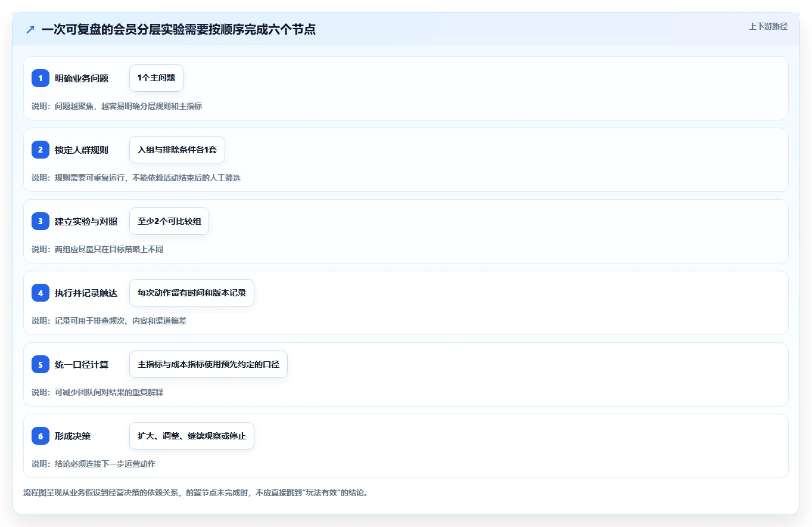Click the '建立实验与对照' step title

pyautogui.click(x=86, y=221)
